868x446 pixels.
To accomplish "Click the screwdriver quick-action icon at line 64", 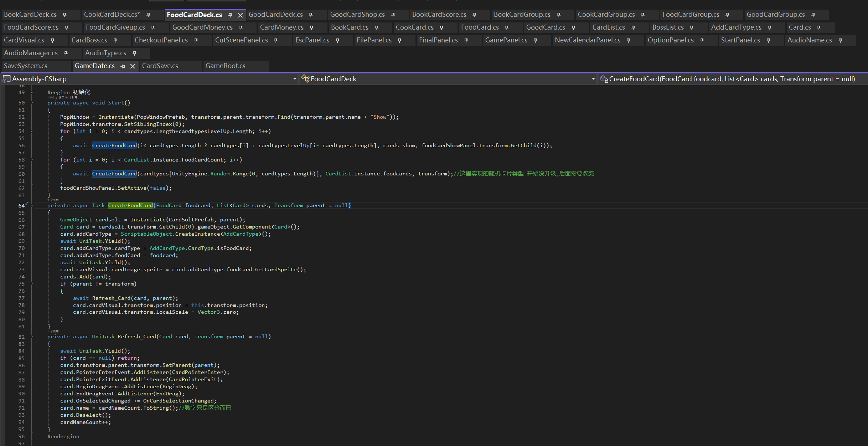I will 26,204.
